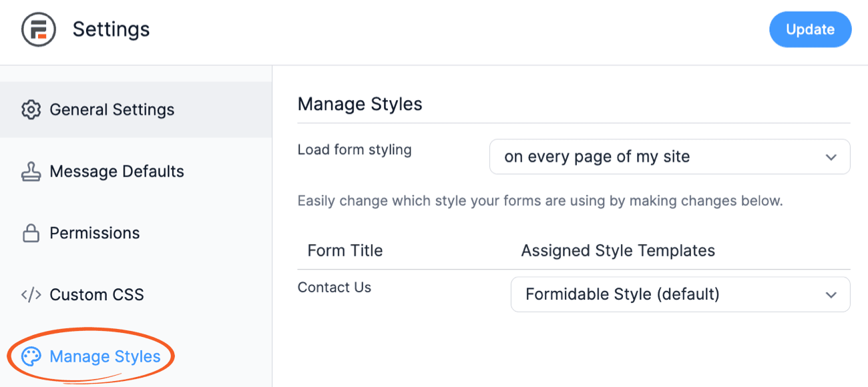Click the Form Title column header

pyautogui.click(x=345, y=251)
